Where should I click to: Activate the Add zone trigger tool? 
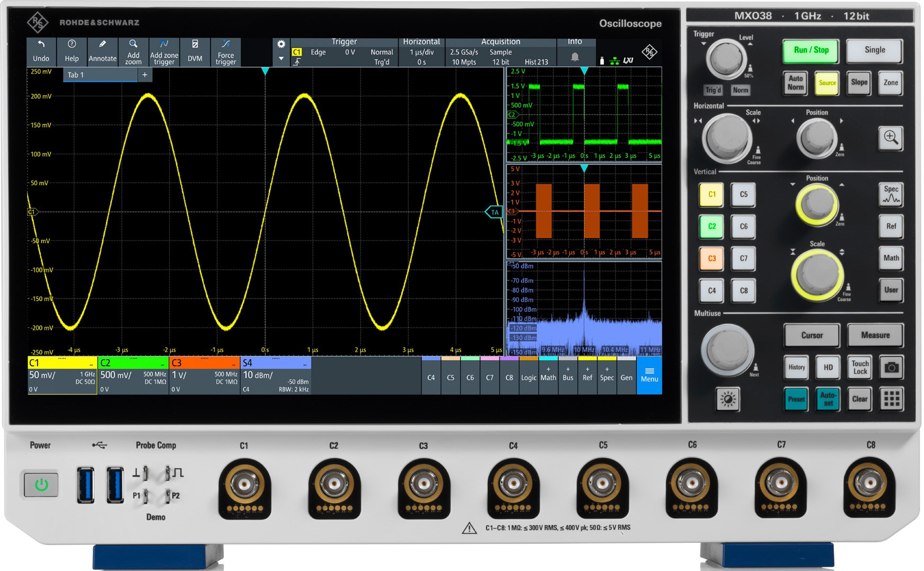click(164, 51)
